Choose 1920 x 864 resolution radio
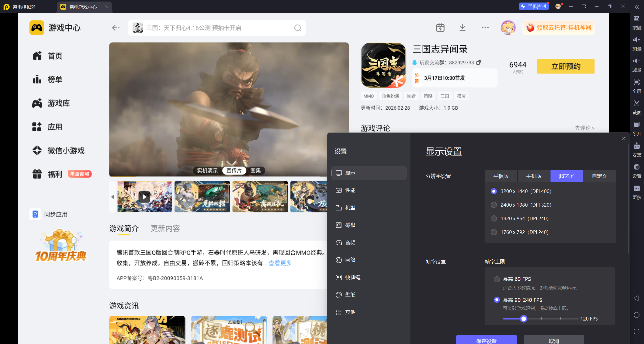Viewport: 644px width, 344px height. pyautogui.click(x=494, y=218)
